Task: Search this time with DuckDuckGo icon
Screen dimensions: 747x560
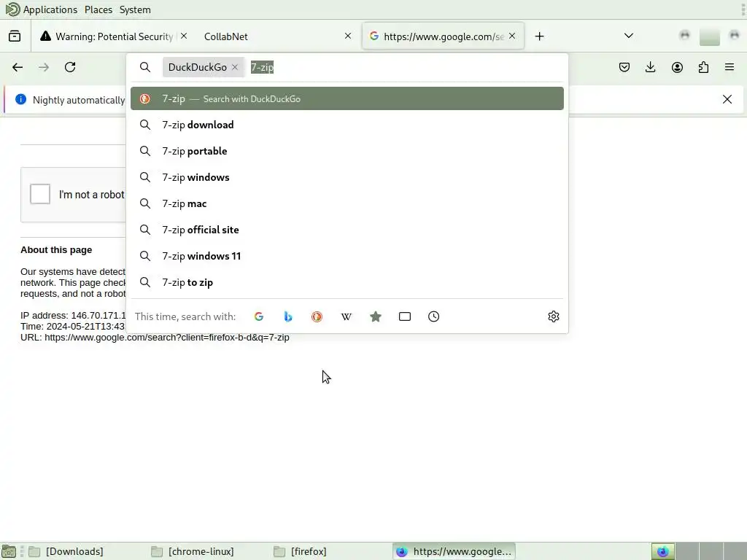Action: click(317, 316)
